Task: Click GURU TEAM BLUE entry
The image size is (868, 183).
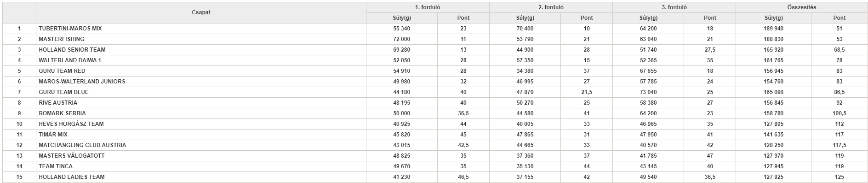Action: pyautogui.click(x=63, y=92)
